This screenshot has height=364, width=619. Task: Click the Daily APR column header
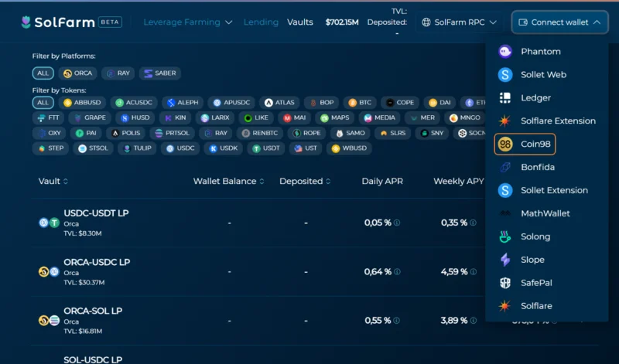[x=382, y=181]
